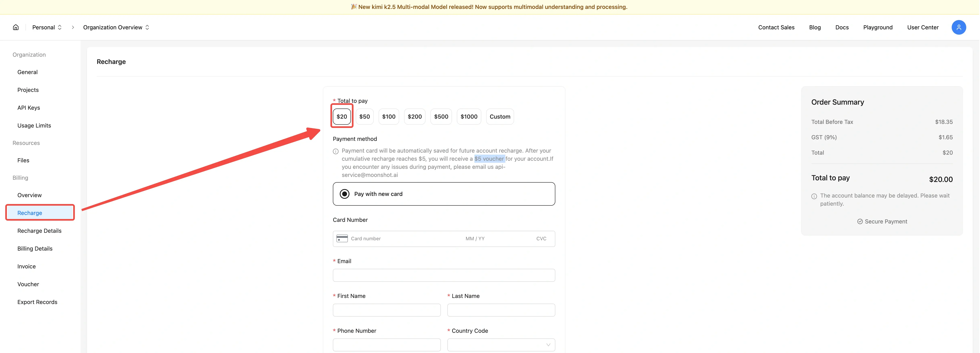980x353 pixels.
Task: Select the Custom amount option
Action: coord(500,117)
